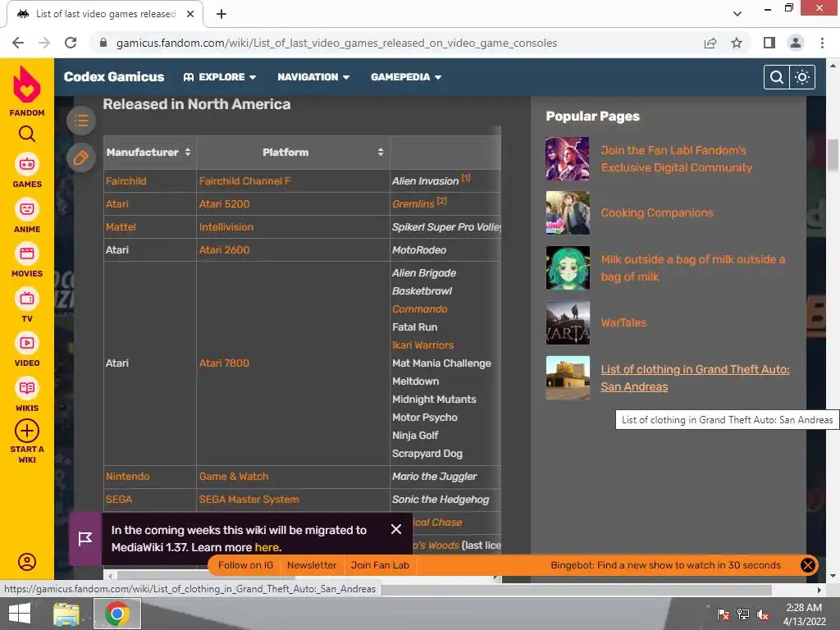Open the Commando game link
The height and width of the screenshot is (630, 840).
(x=419, y=309)
